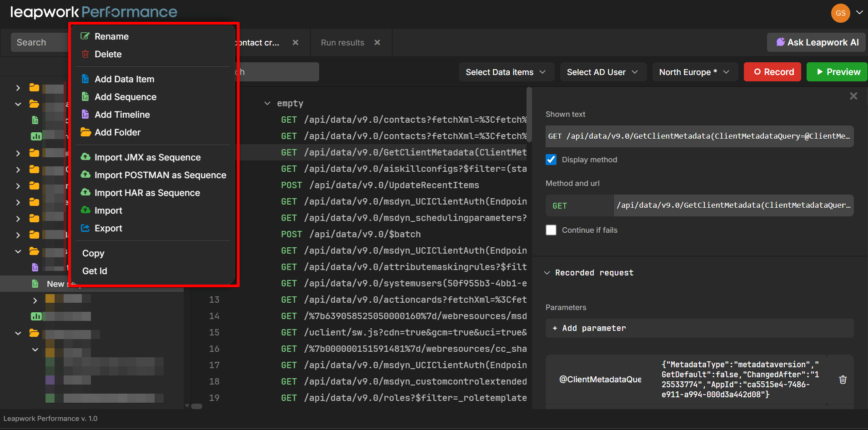Collapse the Recorded request section
Viewport: 868px width, 430px height.
pyautogui.click(x=547, y=273)
